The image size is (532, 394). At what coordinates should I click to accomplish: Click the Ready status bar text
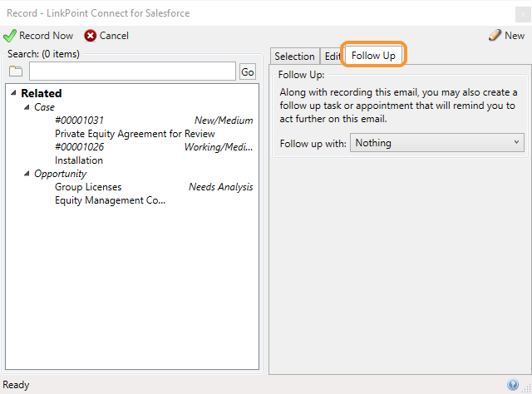click(16, 385)
